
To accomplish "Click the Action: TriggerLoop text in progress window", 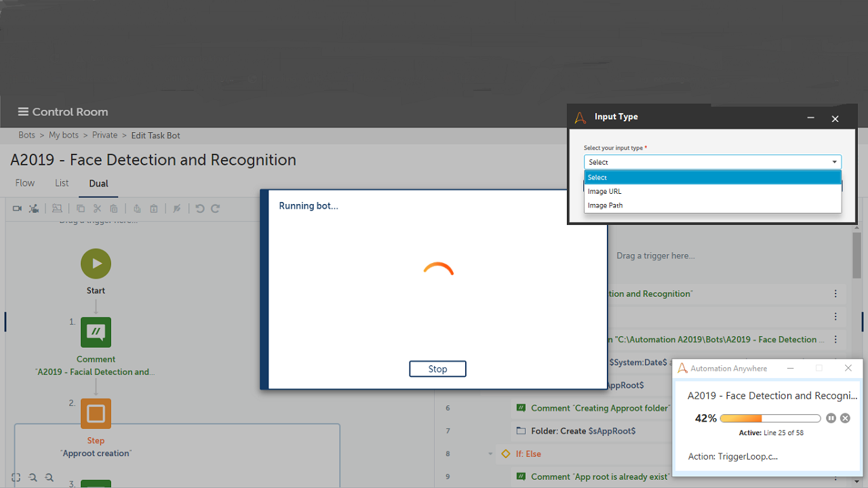I will [x=732, y=456].
